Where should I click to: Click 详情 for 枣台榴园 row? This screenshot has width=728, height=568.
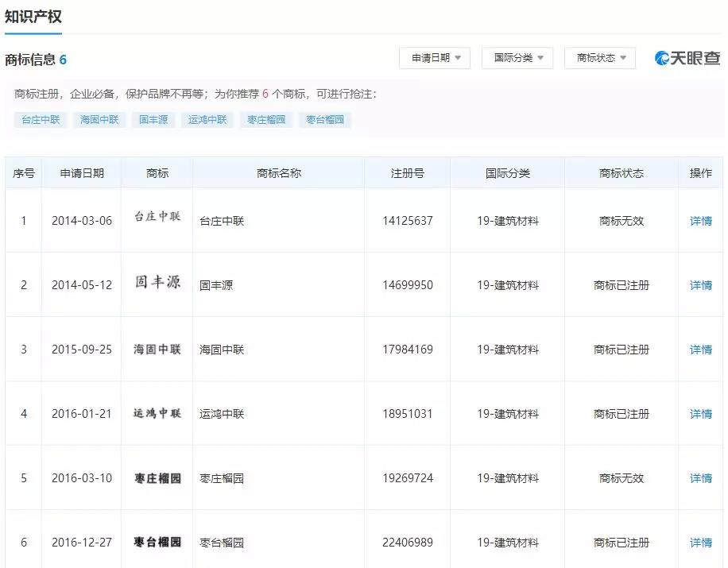700,543
